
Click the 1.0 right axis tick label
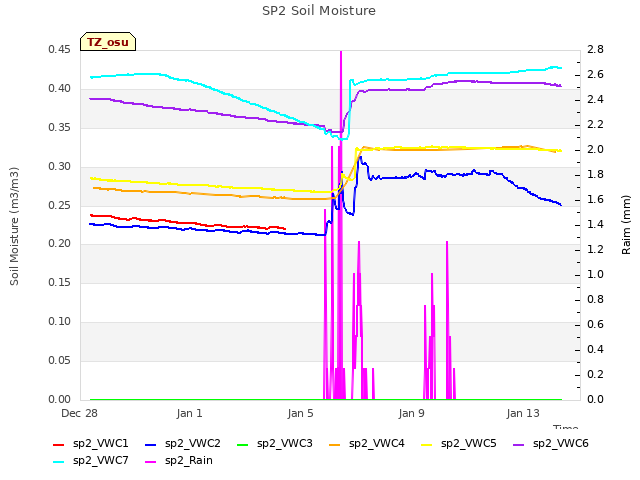pos(595,274)
